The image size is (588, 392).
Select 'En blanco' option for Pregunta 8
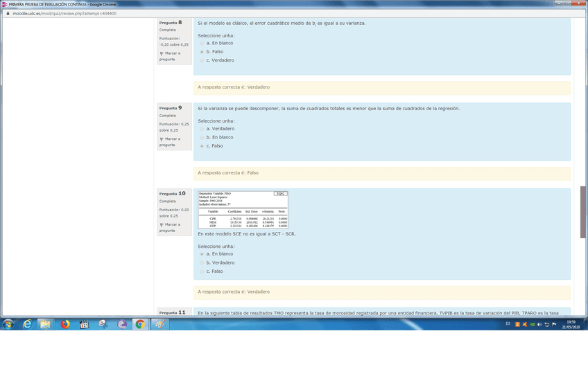[202, 44]
